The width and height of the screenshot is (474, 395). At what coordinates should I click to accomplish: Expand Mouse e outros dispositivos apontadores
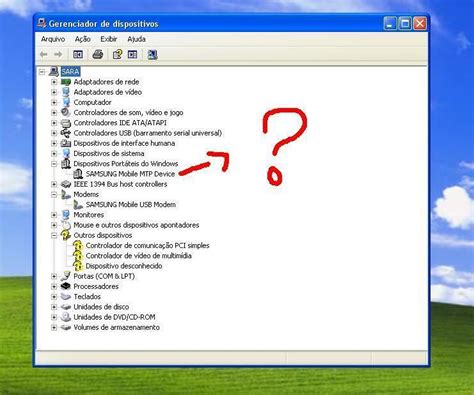54,225
